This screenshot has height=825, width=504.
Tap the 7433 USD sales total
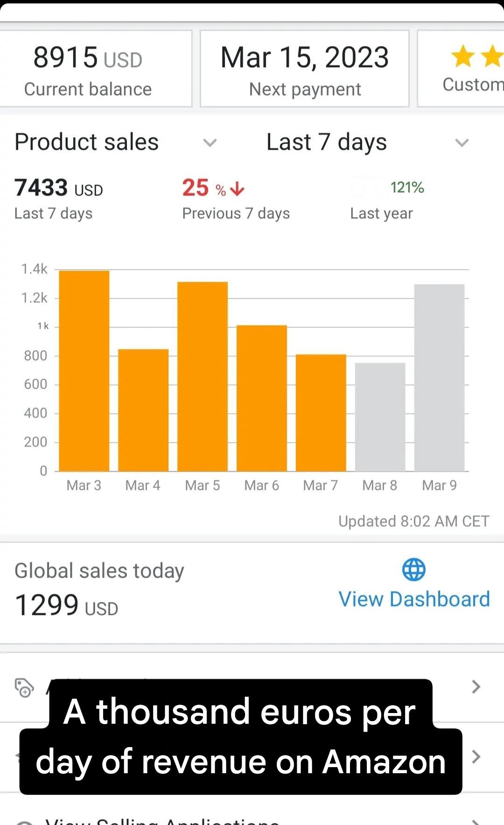pos(59,188)
